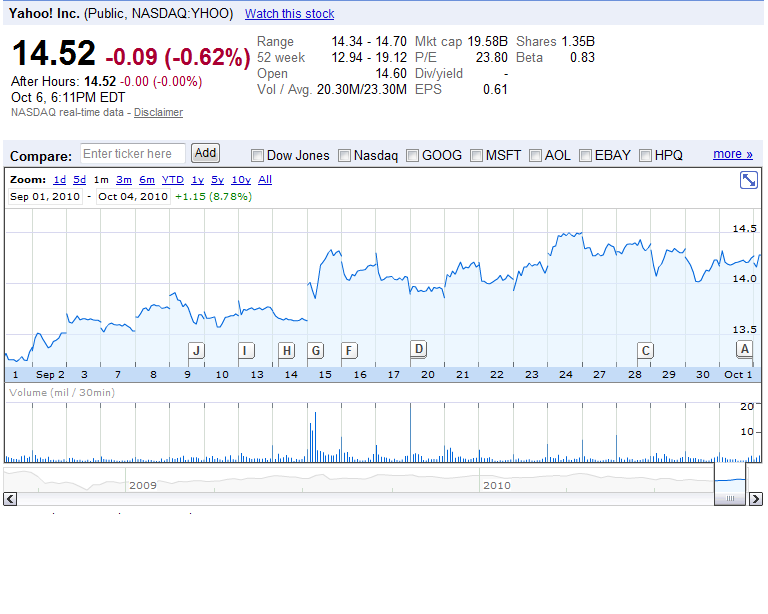
Task: Open news marker A on the chart
Action: click(x=744, y=349)
